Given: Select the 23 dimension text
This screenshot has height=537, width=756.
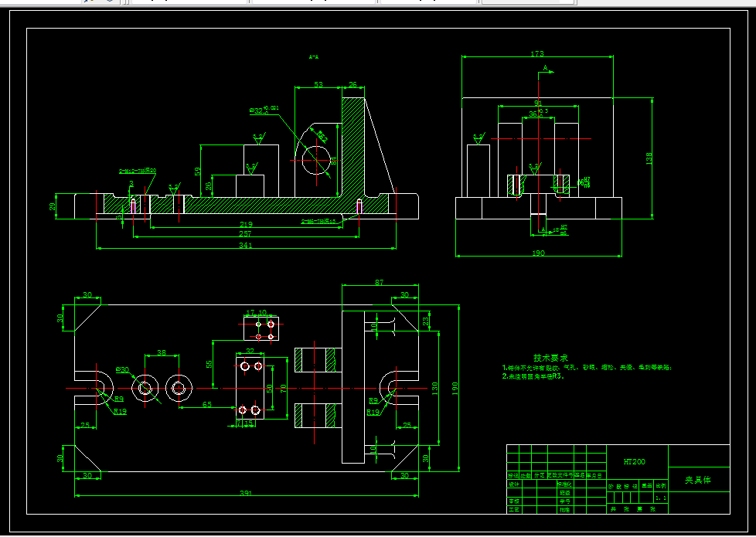Looking at the screenshot, I should pos(426,321).
